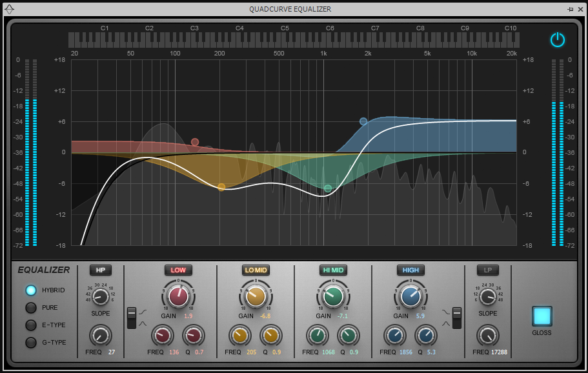Select the LOW band peak shape icon
Screen dimensions: 588x373
(x=143, y=323)
